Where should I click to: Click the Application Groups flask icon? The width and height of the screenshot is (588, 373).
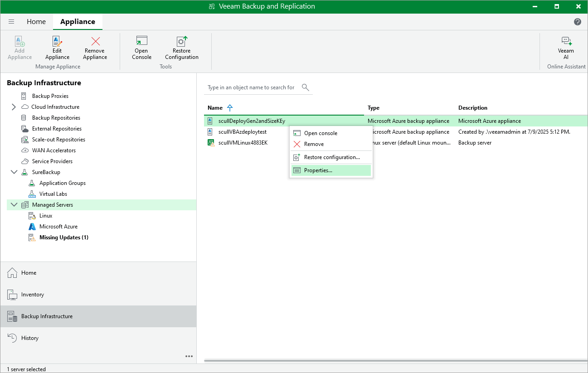point(32,183)
